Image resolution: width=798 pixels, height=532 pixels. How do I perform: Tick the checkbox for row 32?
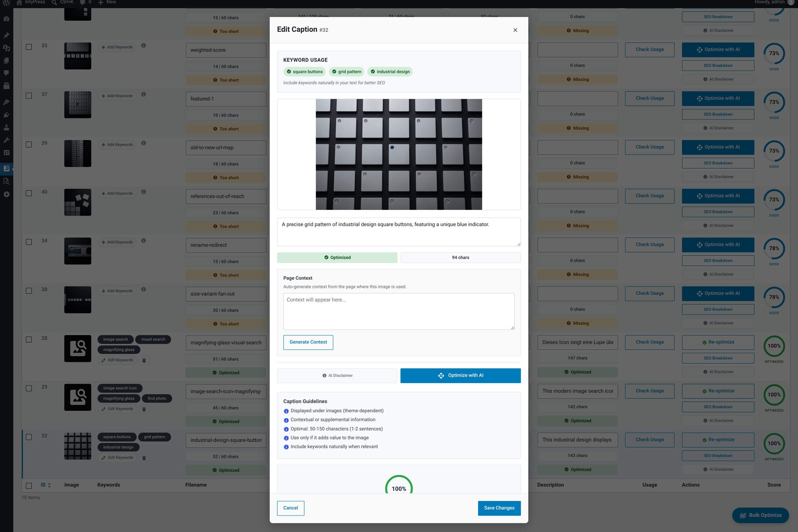coord(29,437)
